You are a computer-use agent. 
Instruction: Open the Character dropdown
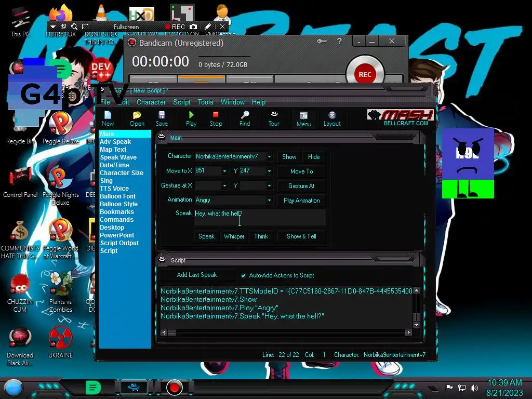[269, 156]
